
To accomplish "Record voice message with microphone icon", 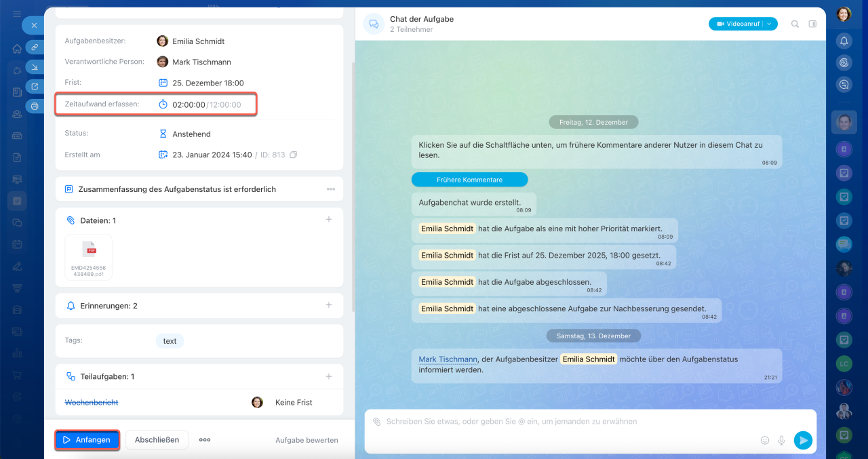I will coord(782,441).
